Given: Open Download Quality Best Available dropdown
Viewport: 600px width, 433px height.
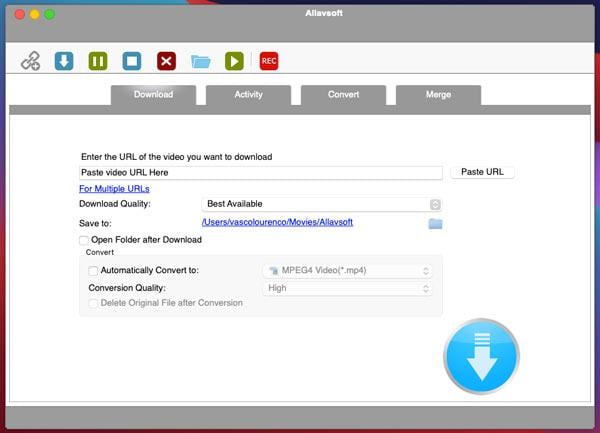Looking at the screenshot, I should [x=321, y=204].
